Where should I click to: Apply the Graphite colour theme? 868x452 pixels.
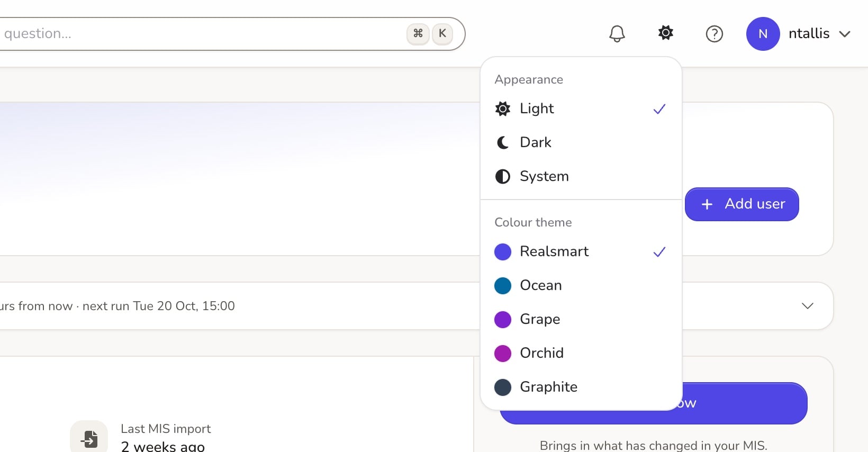click(x=581, y=387)
